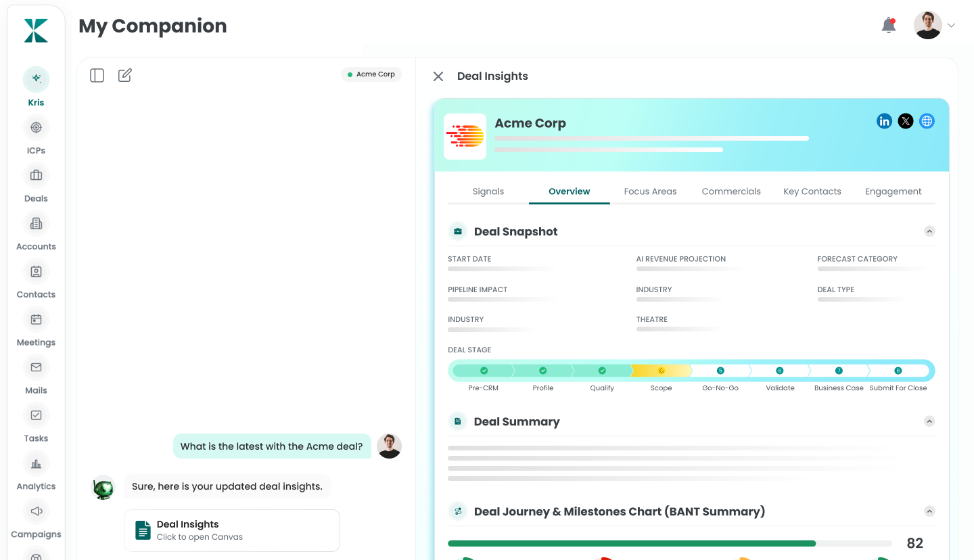Open ICPs target icon in sidebar
The image size is (974, 560).
tap(36, 127)
